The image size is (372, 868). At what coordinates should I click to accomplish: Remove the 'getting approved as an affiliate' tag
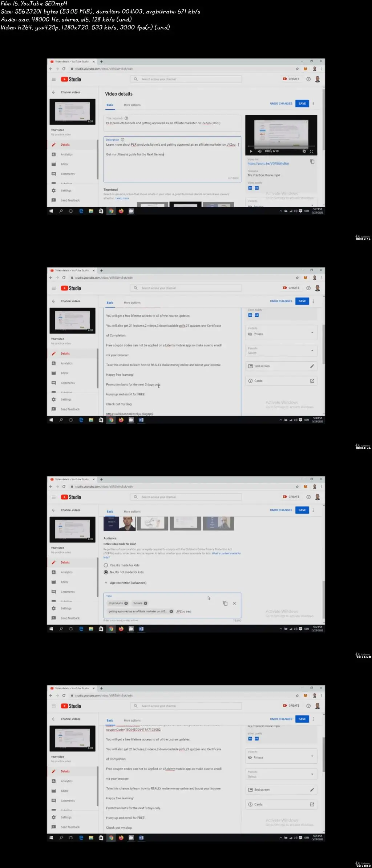[x=171, y=611]
